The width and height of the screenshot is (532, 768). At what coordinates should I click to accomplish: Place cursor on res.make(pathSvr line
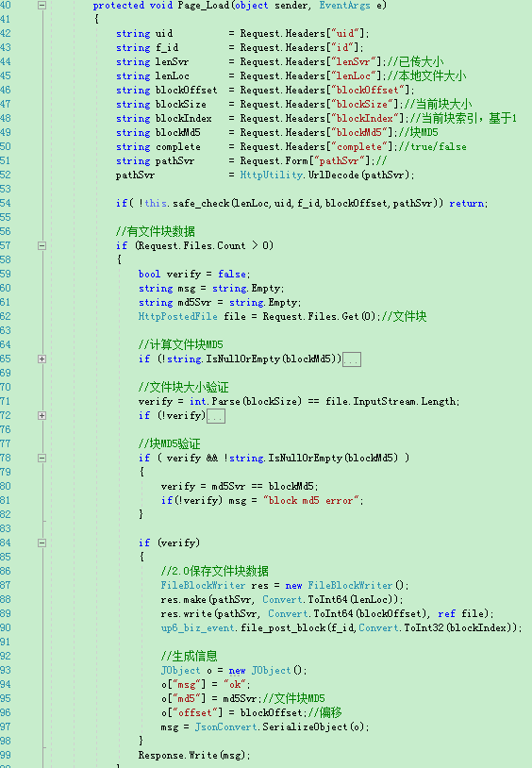[282, 599]
